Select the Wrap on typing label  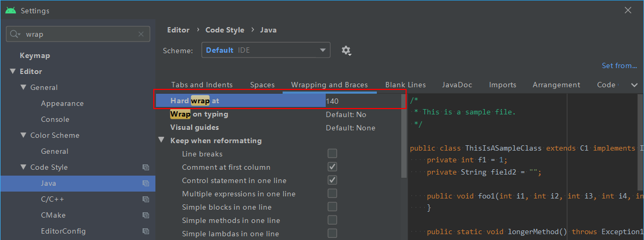coord(199,114)
